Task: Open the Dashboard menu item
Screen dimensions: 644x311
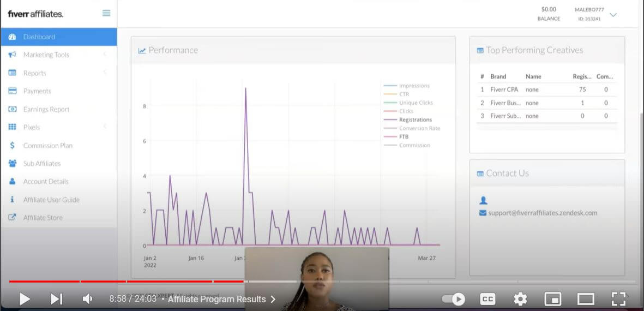Action: click(x=59, y=37)
